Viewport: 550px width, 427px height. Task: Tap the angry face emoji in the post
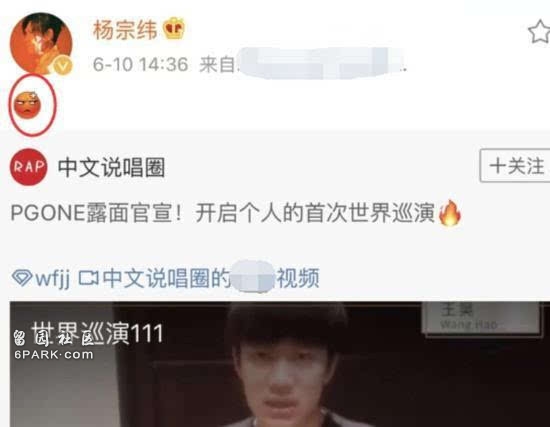(x=27, y=105)
